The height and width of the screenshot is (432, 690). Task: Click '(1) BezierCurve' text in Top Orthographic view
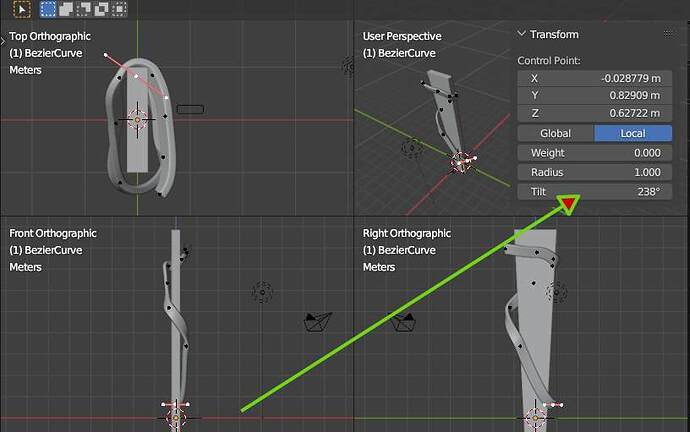coord(46,53)
